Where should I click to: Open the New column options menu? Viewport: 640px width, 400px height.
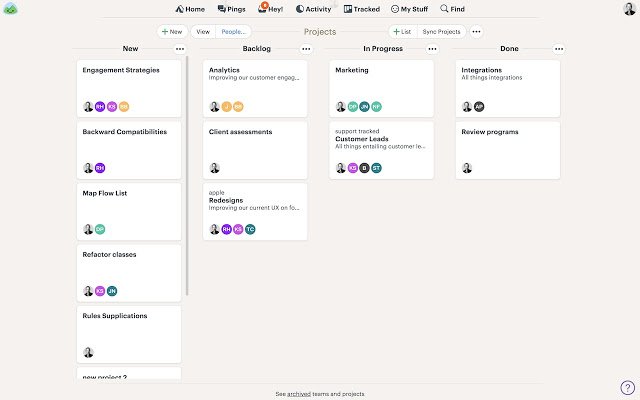[180, 49]
